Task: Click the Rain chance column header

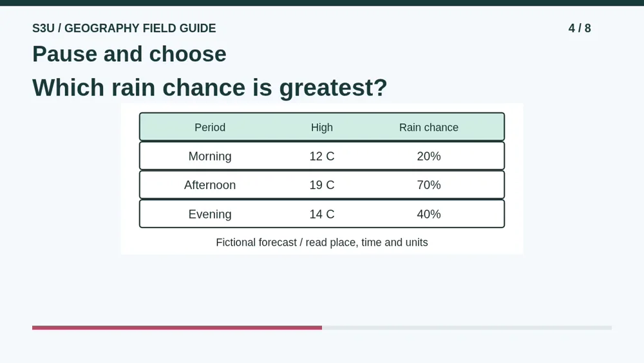Action: [429, 128]
